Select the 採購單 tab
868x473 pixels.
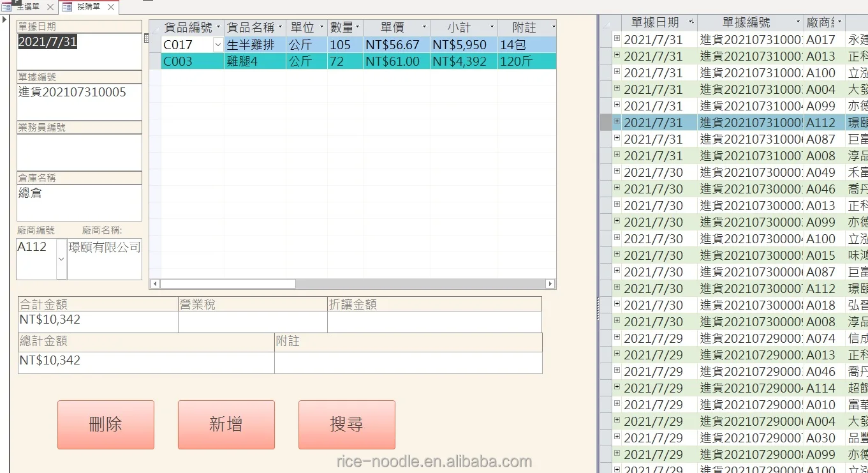(87, 7)
